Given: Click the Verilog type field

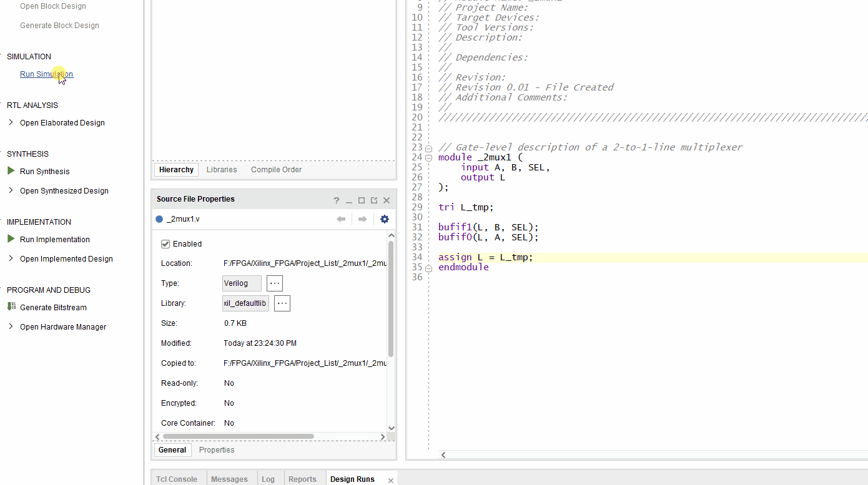Looking at the screenshot, I should (242, 283).
